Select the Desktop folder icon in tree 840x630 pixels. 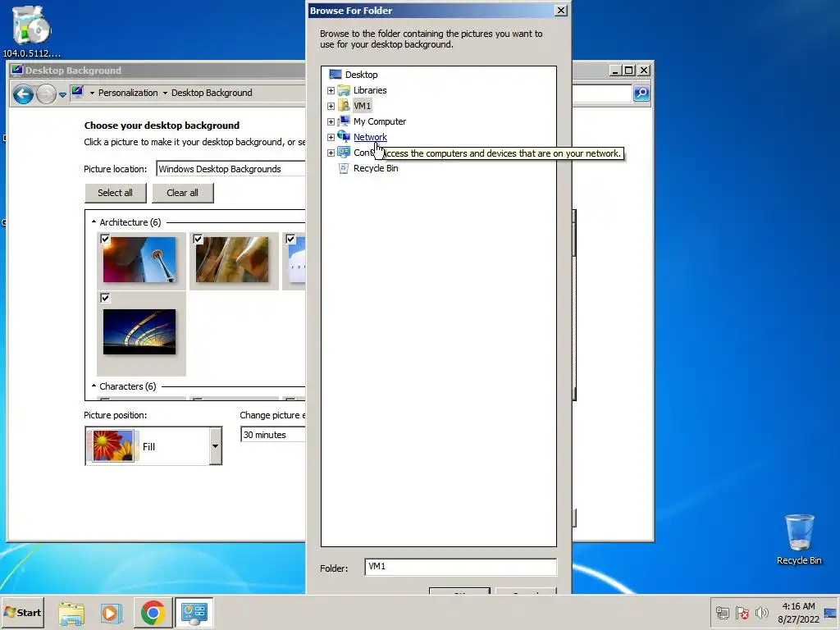336,75
